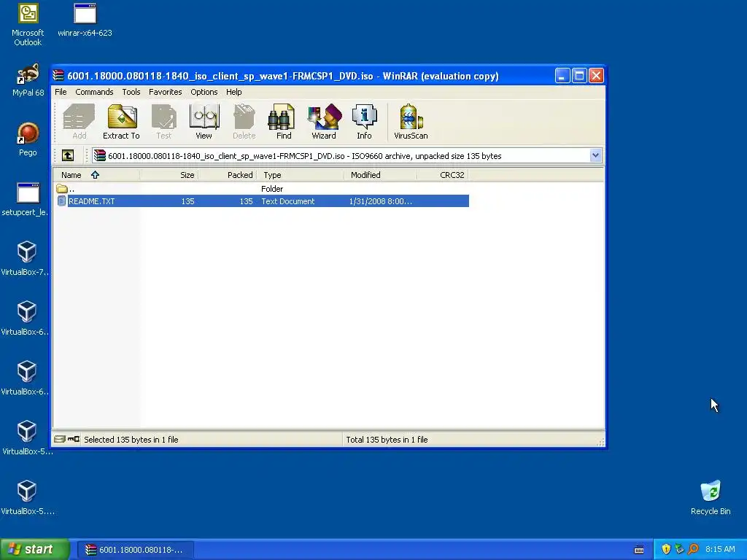
Task: Open the View file toolbar icon
Action: [x=204, y=122]
